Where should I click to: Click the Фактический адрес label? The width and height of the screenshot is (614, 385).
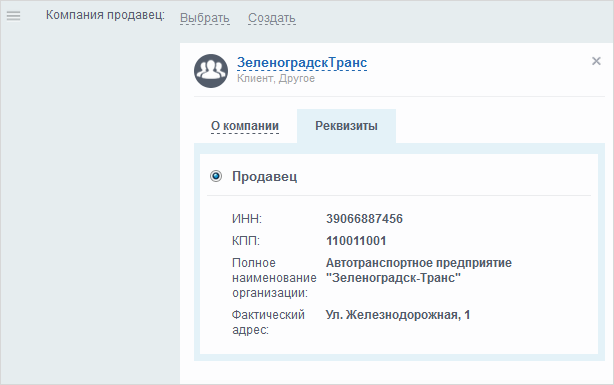coord(268,322)
